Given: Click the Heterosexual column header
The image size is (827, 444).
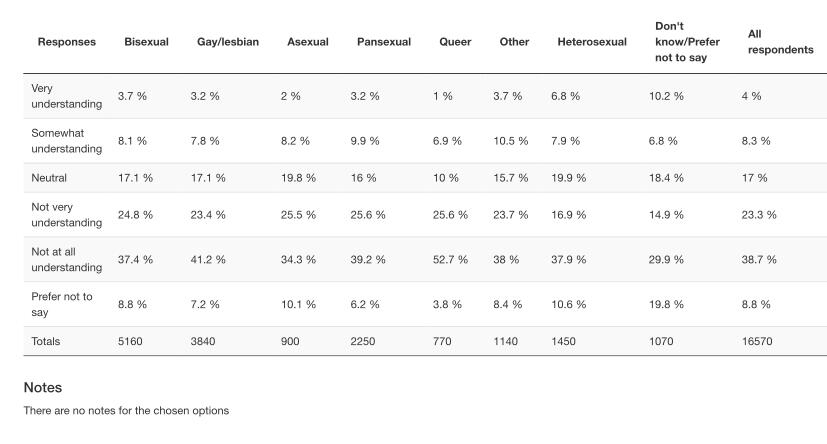Looking at the screenshot, I should 592,42.
